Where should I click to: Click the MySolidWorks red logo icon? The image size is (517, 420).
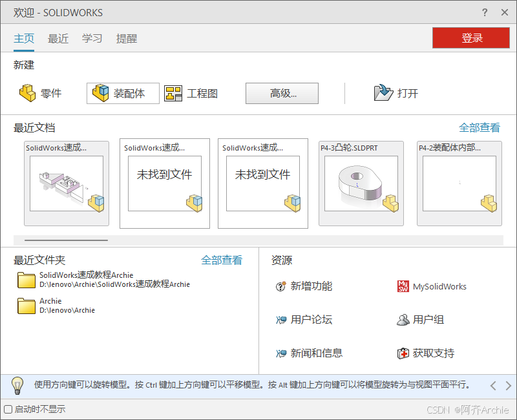point(403,286)
